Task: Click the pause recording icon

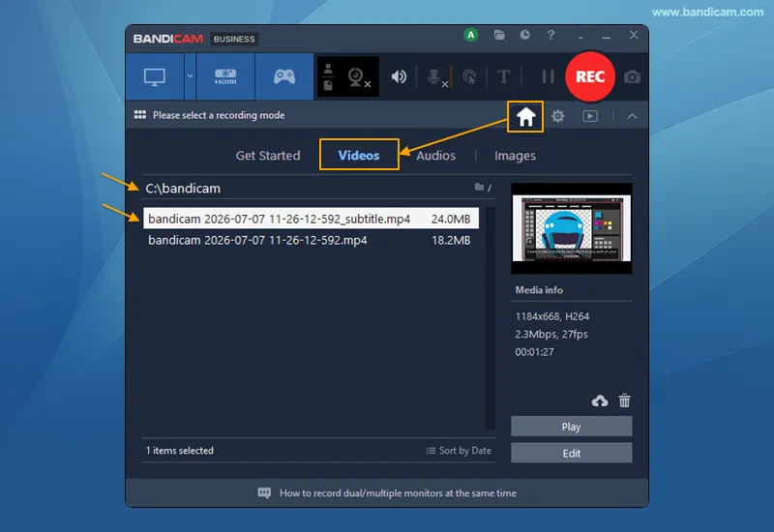Action: [x=548, y=77]
